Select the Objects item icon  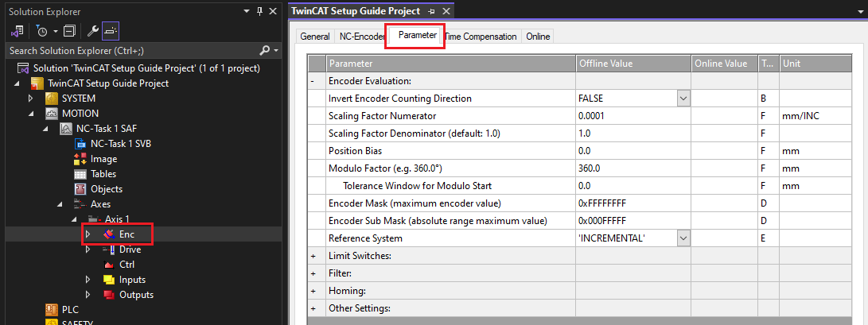click(80, 189)
